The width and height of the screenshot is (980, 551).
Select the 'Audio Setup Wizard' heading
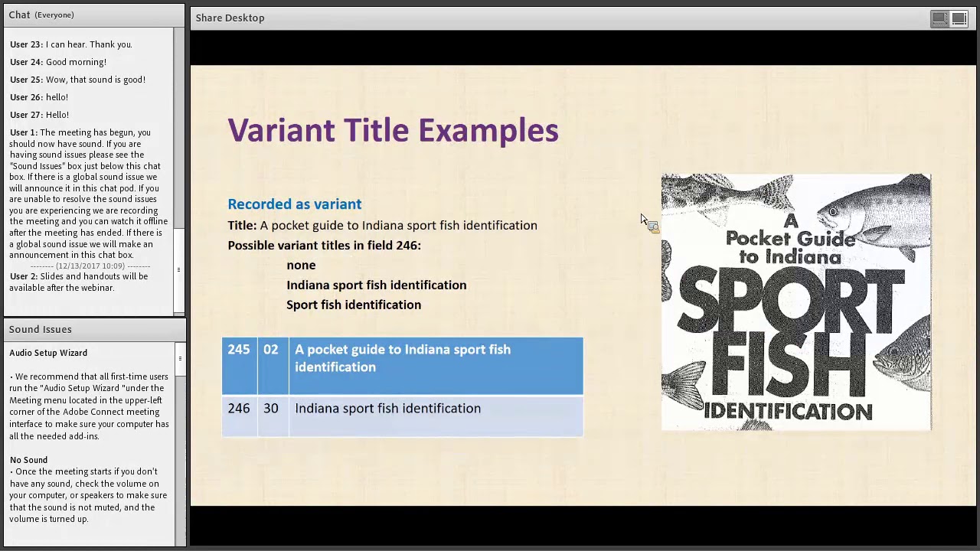[x=48, y=353]
